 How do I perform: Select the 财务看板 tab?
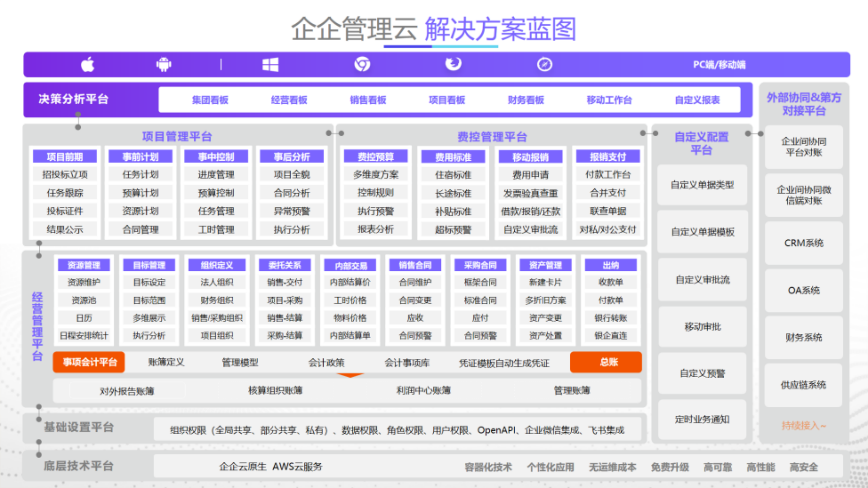pos(526,100)
